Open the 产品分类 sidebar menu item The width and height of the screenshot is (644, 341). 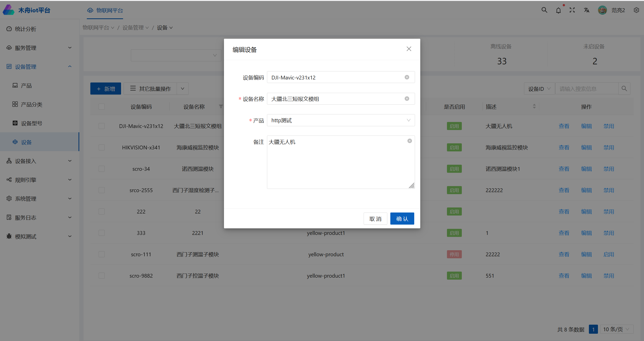click(x=31, y=104)
